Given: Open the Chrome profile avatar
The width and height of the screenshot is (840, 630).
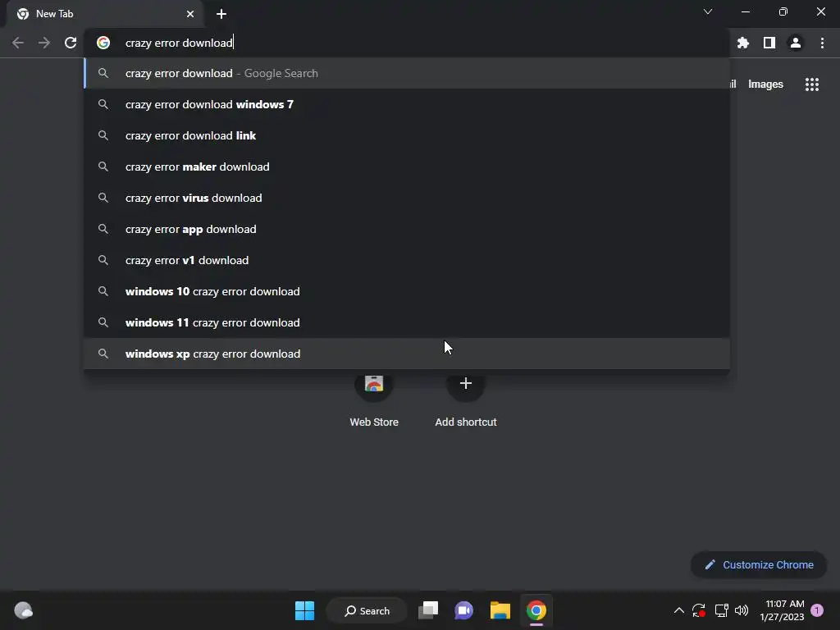Looking at the screenshot, I should [x=796, y=43].
